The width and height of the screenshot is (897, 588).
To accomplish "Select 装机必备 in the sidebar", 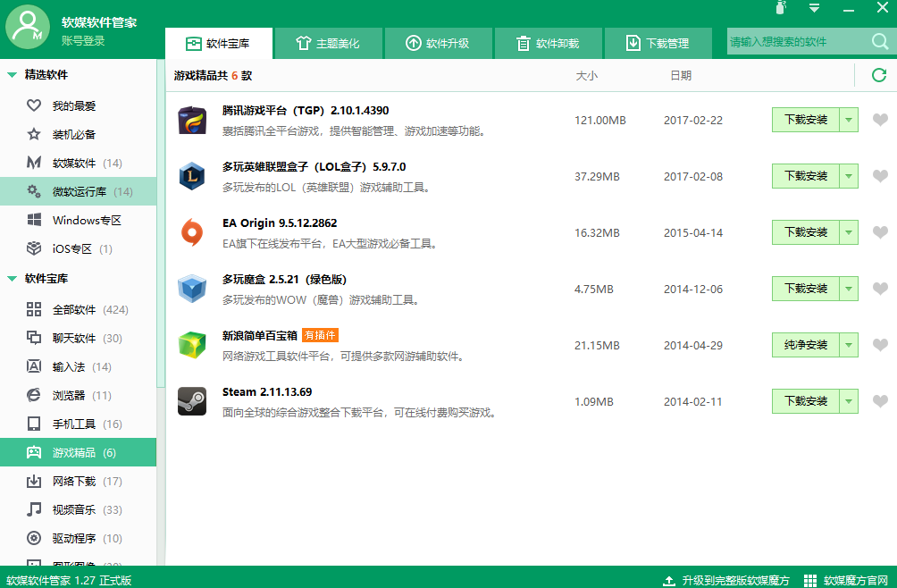I will 79,134.
